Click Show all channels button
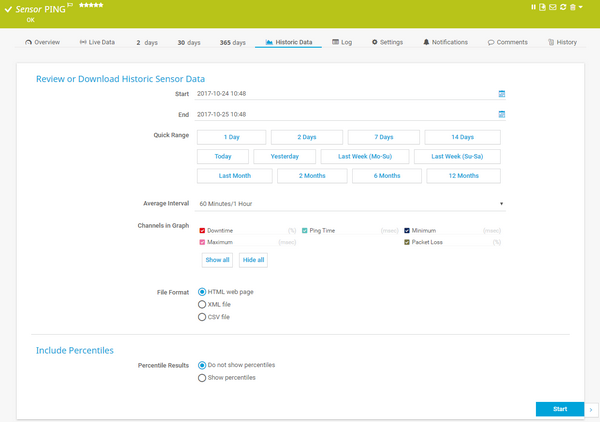This screenshot has width=600, height=422. (x=217, y=260)
